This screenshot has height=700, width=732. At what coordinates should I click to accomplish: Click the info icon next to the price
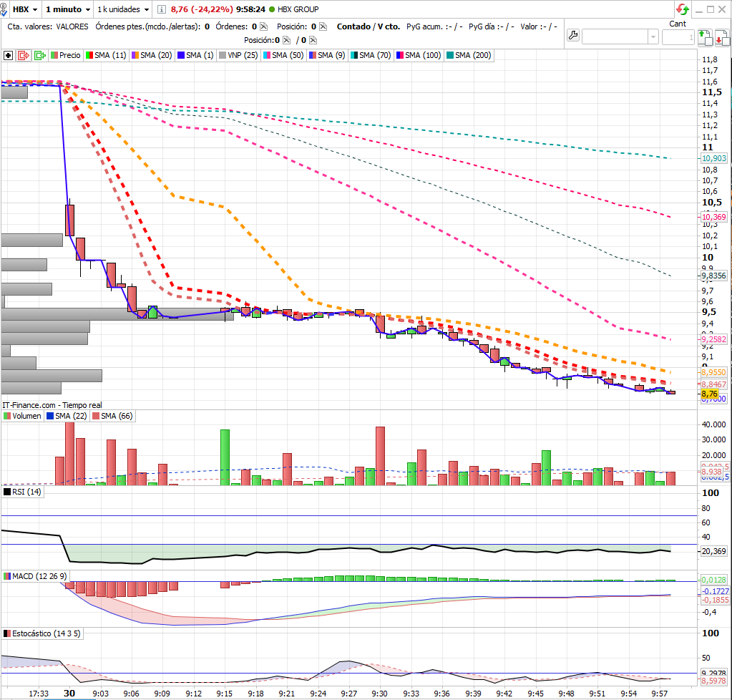[x=162, y=9]
